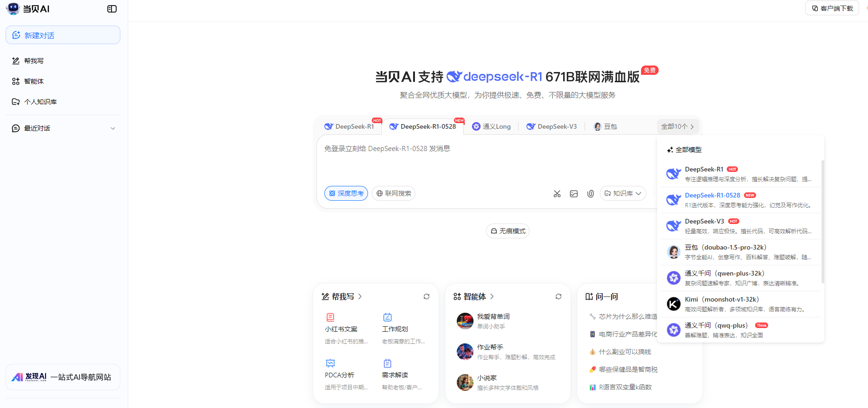
Task: Open the 工作规划 writing template
Action: [403, 329]
